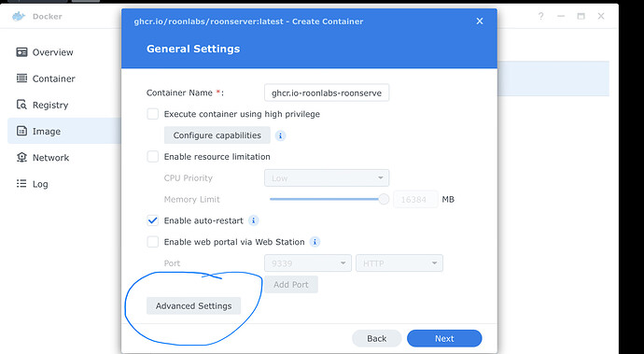Switch to the Network section

[63, 158]
